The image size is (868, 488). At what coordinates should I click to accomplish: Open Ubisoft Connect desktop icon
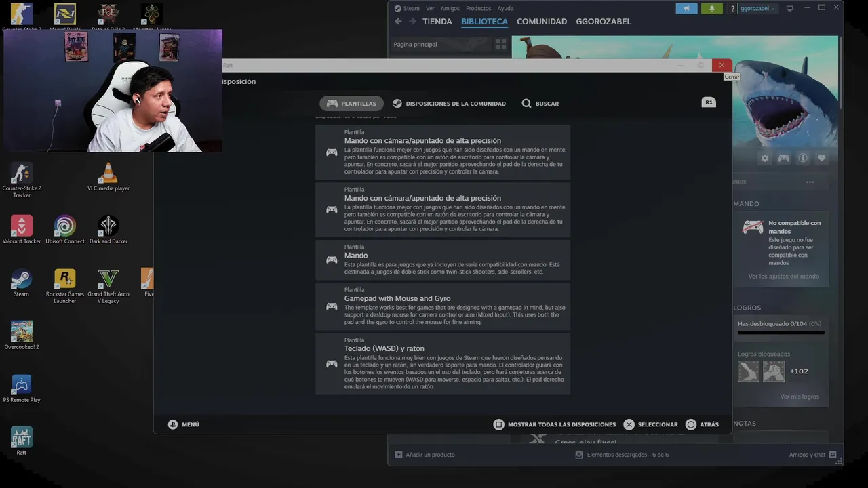[x=65, y=230]
